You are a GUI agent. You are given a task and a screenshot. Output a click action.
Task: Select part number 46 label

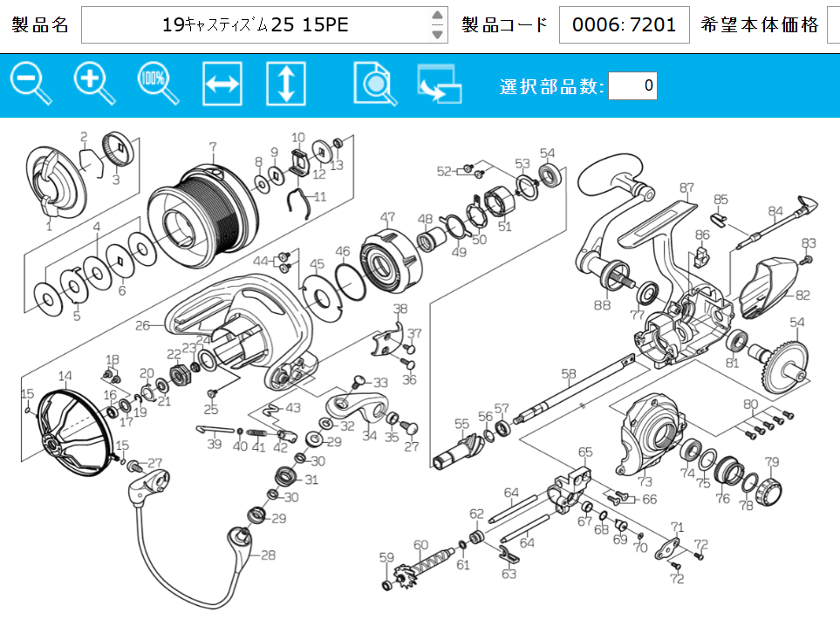tap(342, 250)
